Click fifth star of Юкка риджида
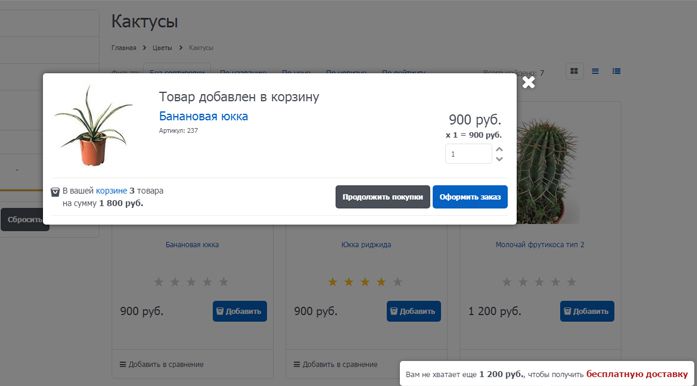The height and width of the screenshot is (386, 697). click(x=397, y=281)
